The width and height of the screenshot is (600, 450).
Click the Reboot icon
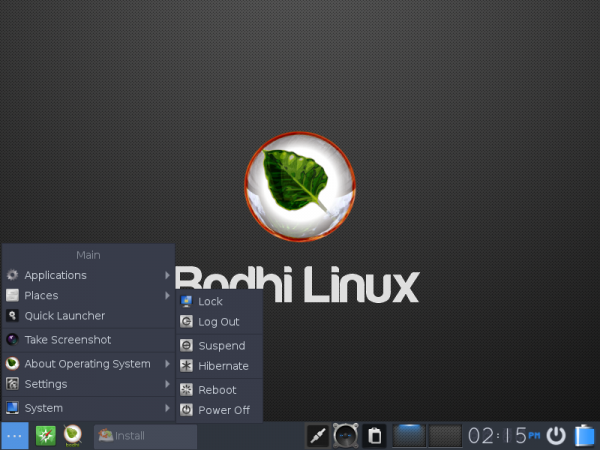coord(186,390)
